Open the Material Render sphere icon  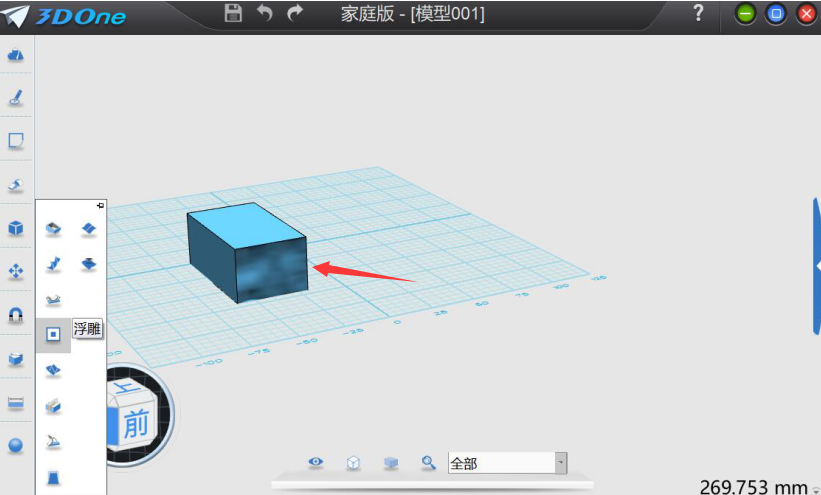16,445
